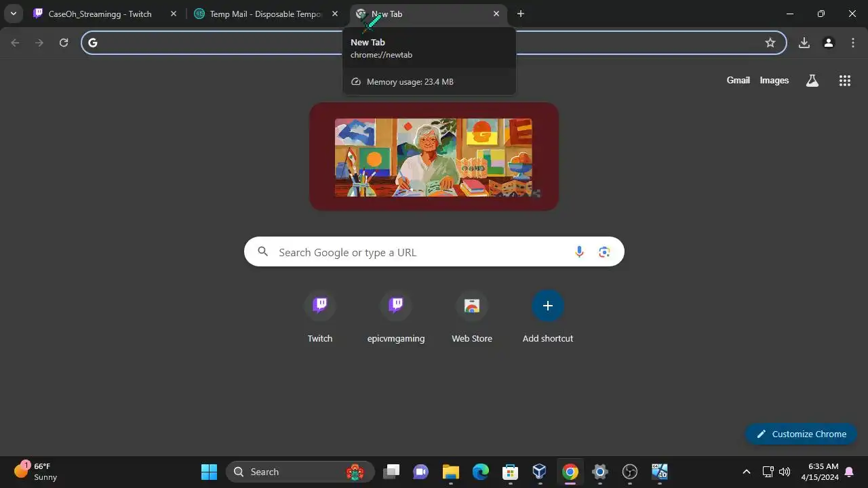868x488 pixels.
Task: Open Google apps grid
Action: (x=844, y=81)
